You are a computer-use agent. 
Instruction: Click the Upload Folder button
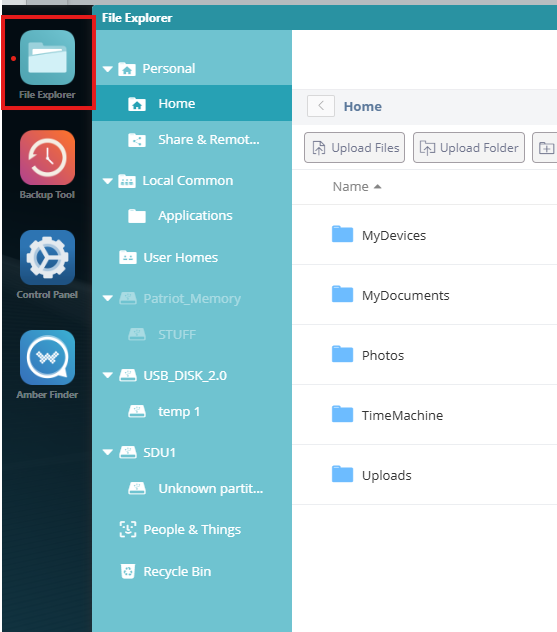point(469,148)
